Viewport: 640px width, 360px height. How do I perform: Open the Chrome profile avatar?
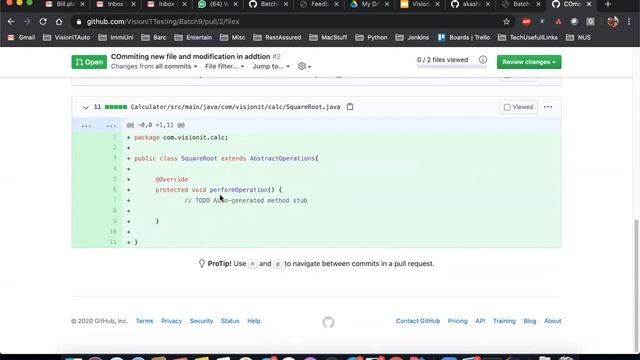613,22
